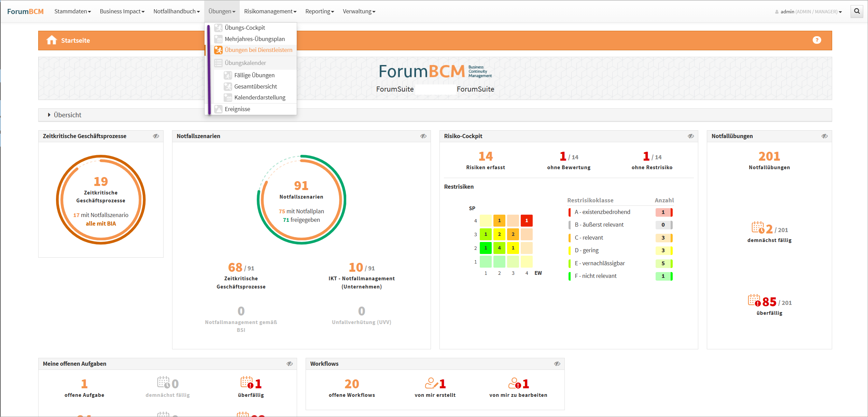Viewport: 868px width, 417px height.
Task: Hide the Zeitkritische Geschäftsprozesse widget
Action: tap(156, 136)
